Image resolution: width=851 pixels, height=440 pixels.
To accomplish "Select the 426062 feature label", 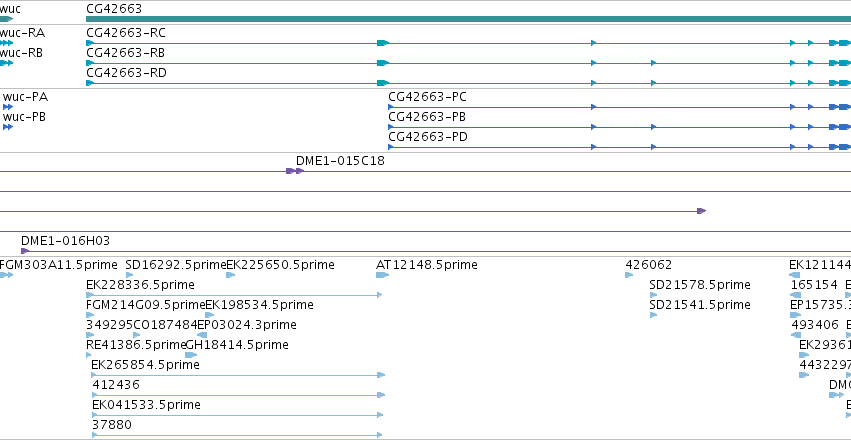I will coord(649,265).
